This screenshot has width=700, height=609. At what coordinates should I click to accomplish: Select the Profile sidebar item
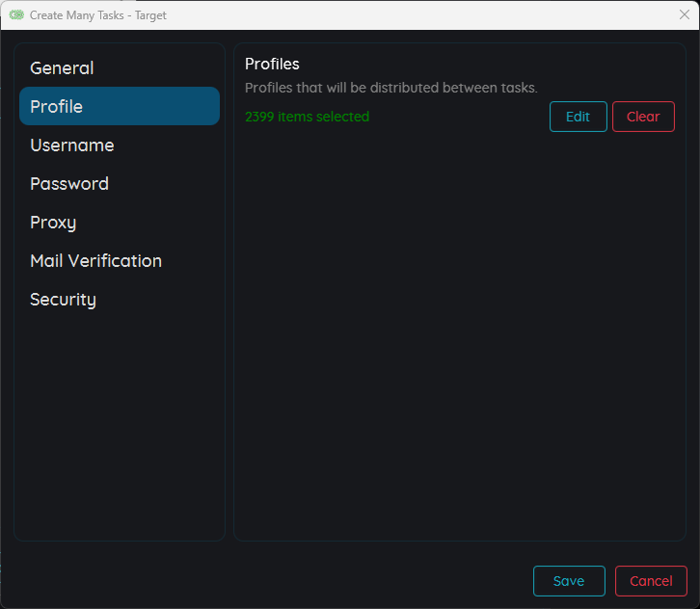pyautogui.click(x=119, y=106)
